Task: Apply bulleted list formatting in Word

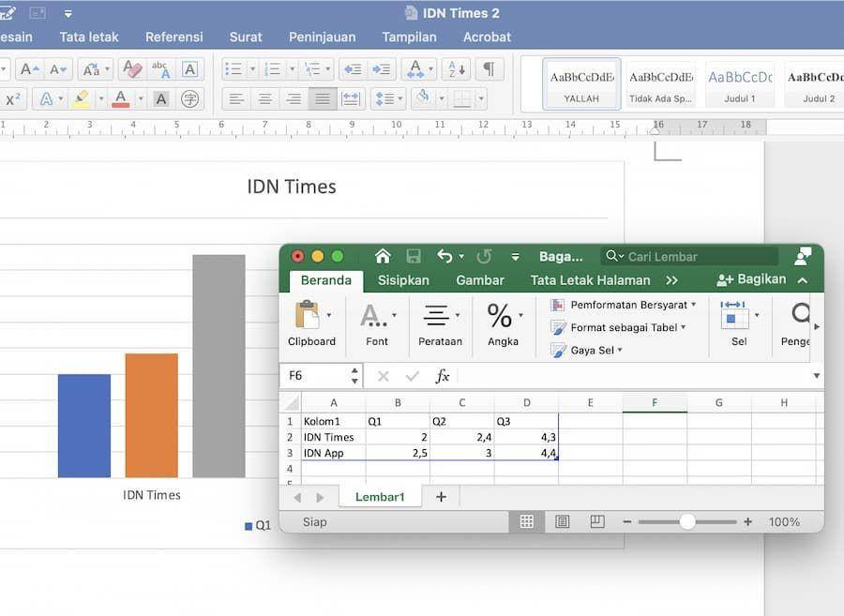Action: [x=234, y=69]
